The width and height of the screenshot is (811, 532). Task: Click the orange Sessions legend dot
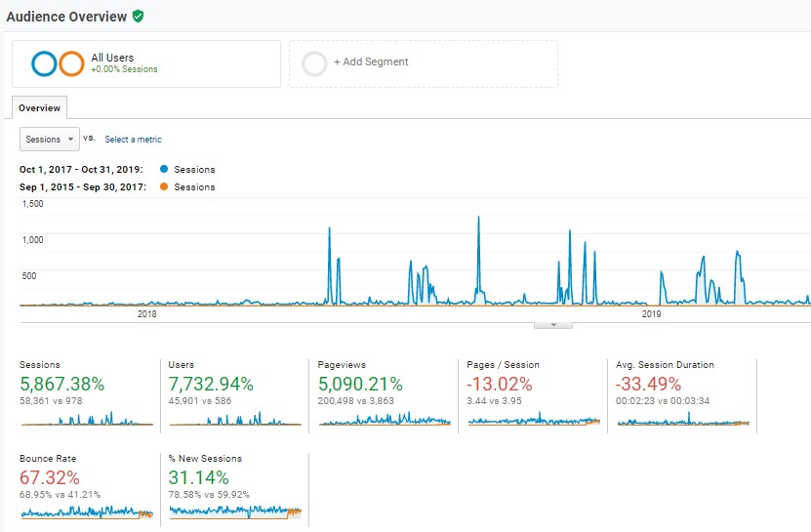[x=161, y=187]
